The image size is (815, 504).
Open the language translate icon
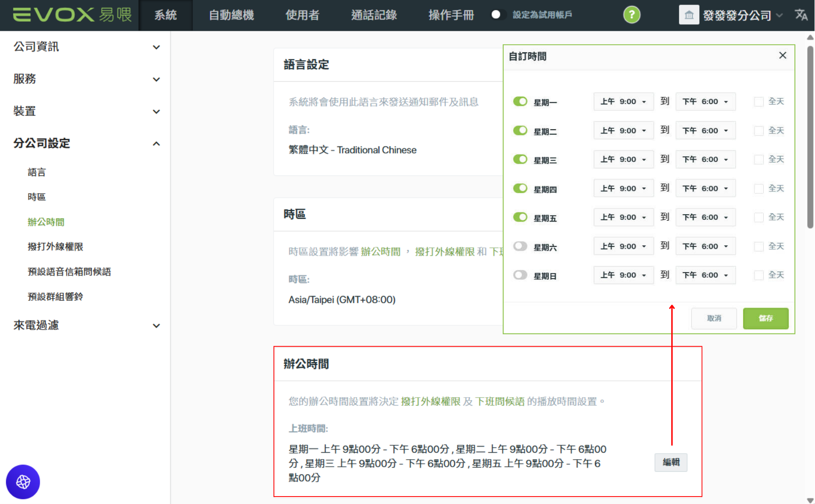pos(801,15)
